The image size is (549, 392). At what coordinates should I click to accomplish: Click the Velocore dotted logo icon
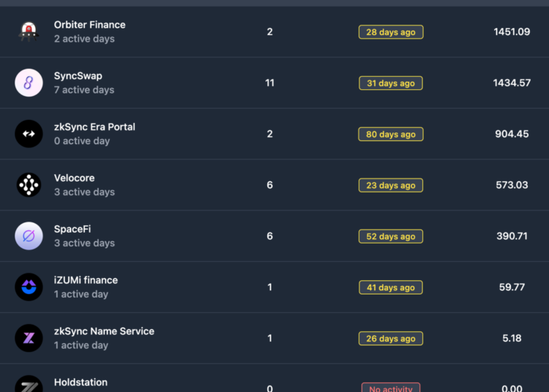[x=29, y=185]
